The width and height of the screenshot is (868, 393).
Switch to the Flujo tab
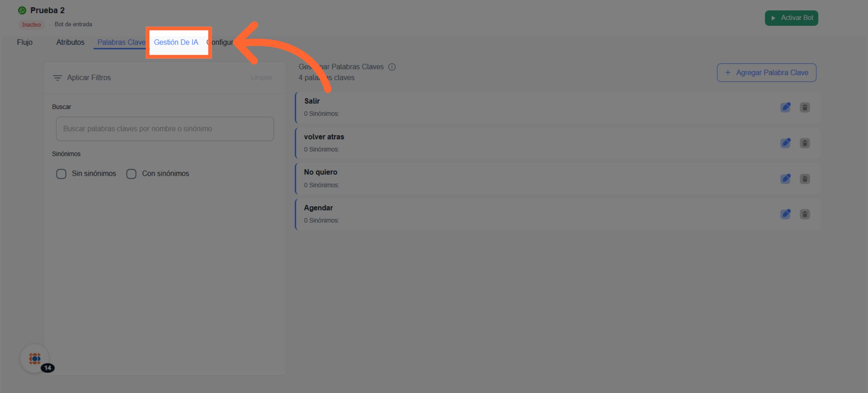click(x=25, y=42)
